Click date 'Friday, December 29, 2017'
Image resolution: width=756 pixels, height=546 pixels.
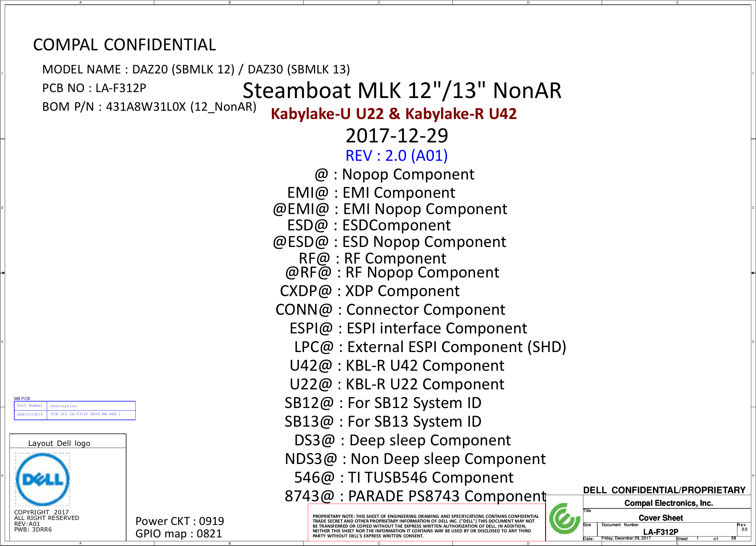pyautogui.click(x=626, y=538)
